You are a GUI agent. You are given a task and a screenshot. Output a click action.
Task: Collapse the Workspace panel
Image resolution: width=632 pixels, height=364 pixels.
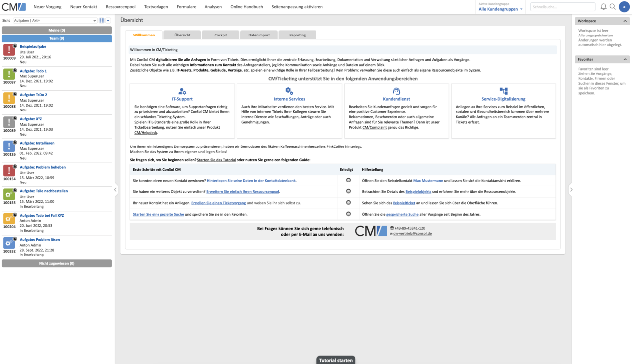[x=626, y=21]
